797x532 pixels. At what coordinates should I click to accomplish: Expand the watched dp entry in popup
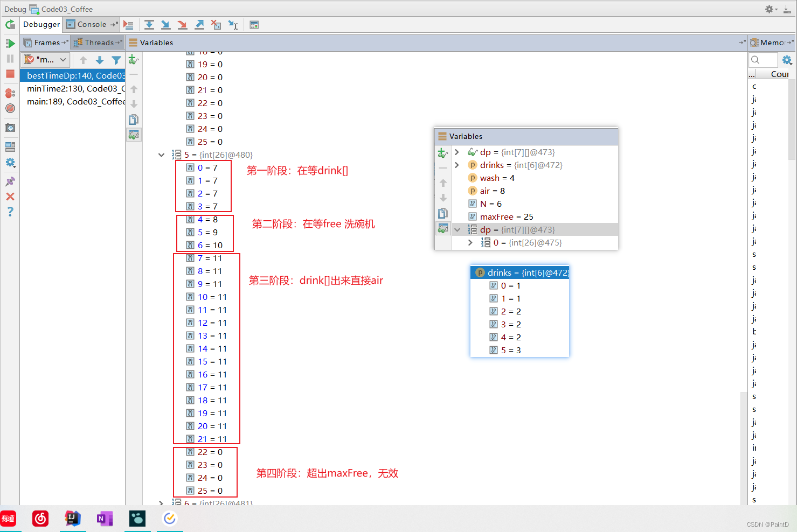coord(457,152)
